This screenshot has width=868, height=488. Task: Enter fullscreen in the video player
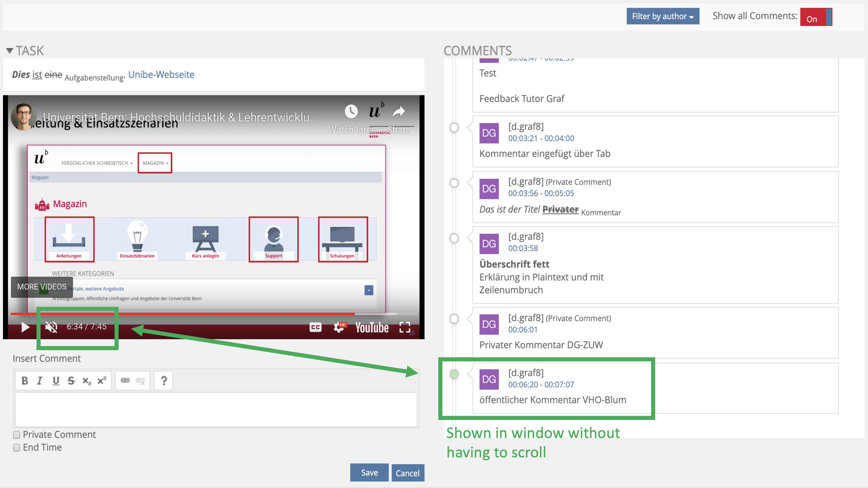point(404,327)
